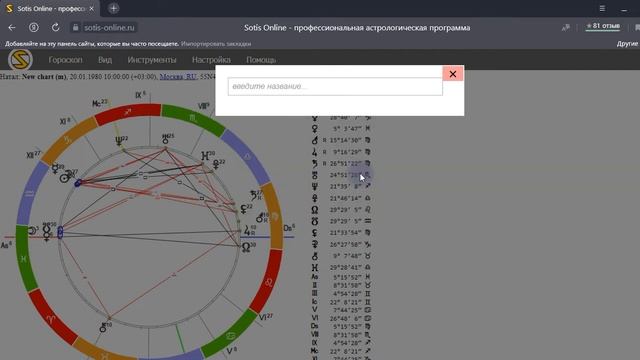Click Saturn glyph in the chart
The width and height of the screenshot is (640, 360).
(x=254, y=195)
